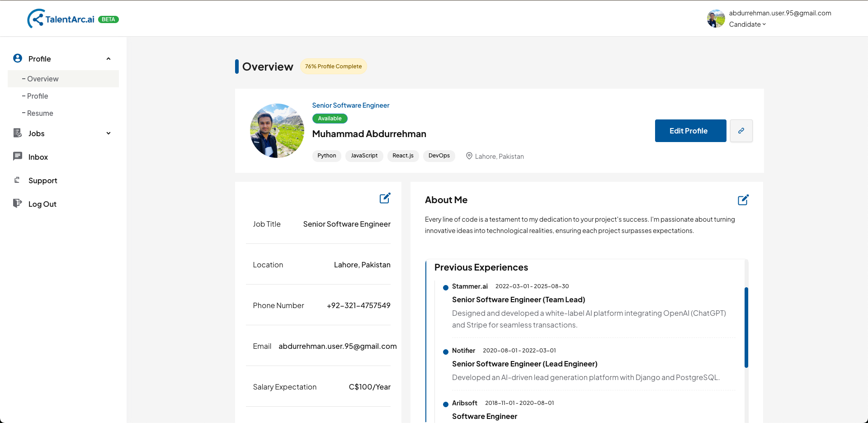This screenshot has height=423, width=868.
Task: Select the Log Out icon
Action: [17, 203]
